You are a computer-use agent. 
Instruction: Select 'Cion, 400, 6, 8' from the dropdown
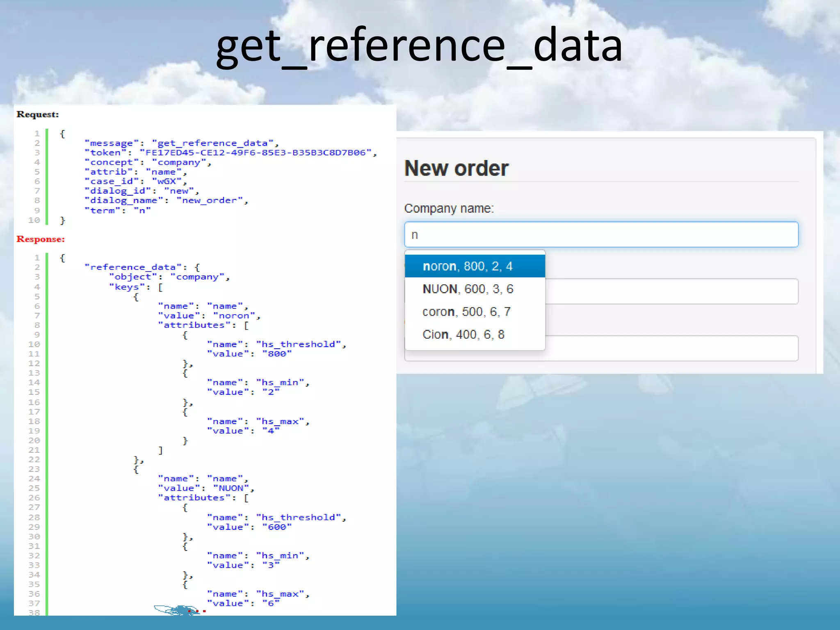tap(475, 334)
